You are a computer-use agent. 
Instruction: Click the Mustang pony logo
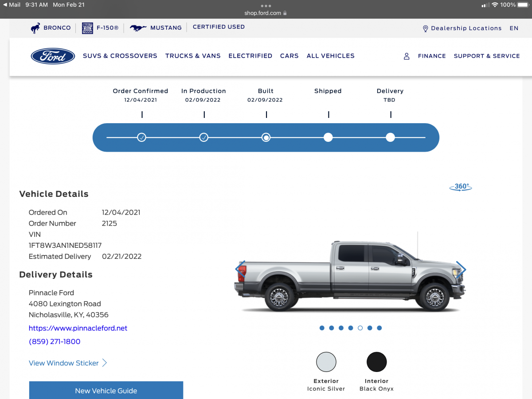pos(138,28)
